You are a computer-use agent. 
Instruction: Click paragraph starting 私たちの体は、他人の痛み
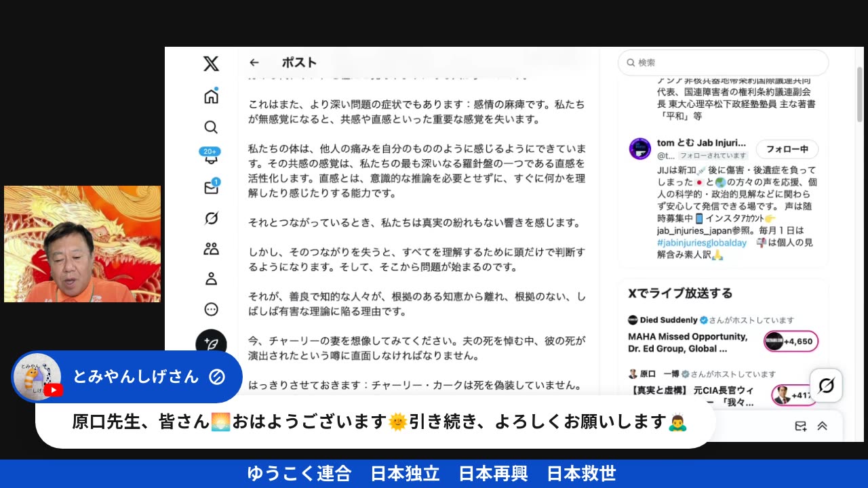tap(417, 171)
